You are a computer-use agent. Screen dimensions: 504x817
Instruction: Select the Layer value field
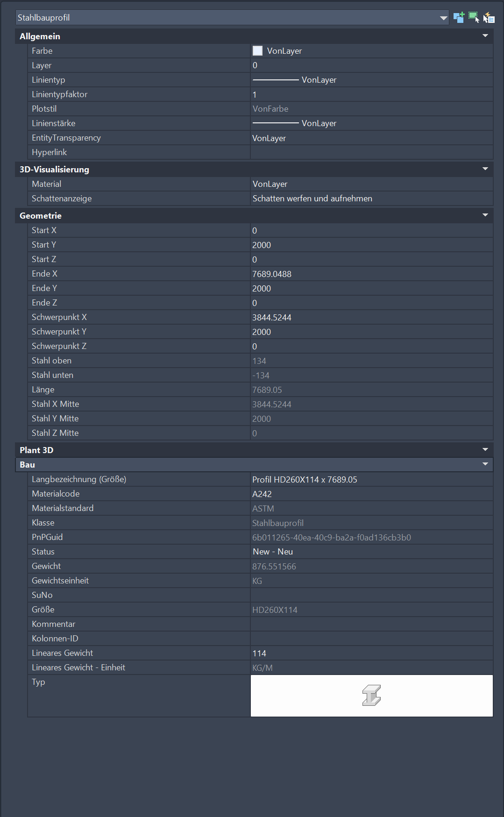click(371, 65)
